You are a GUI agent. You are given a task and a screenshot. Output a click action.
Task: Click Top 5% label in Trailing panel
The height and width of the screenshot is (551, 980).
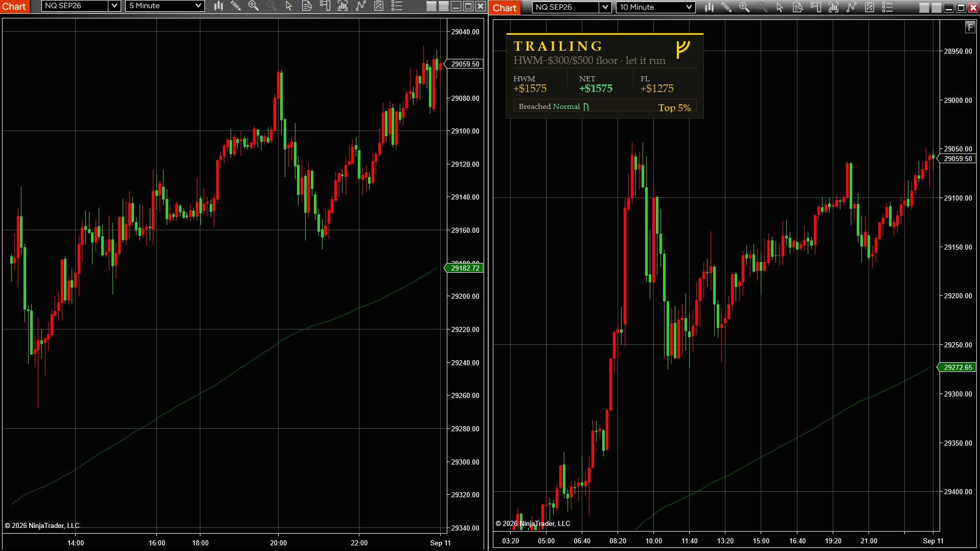674,108
